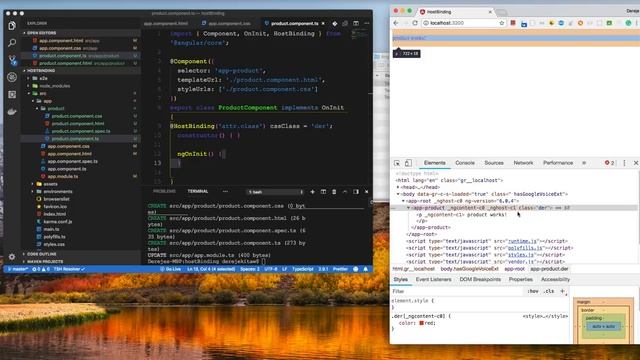The image size is (640, 360).
Task: Open the Docker view in VS Code activity bar
Action: pos(12,111)
